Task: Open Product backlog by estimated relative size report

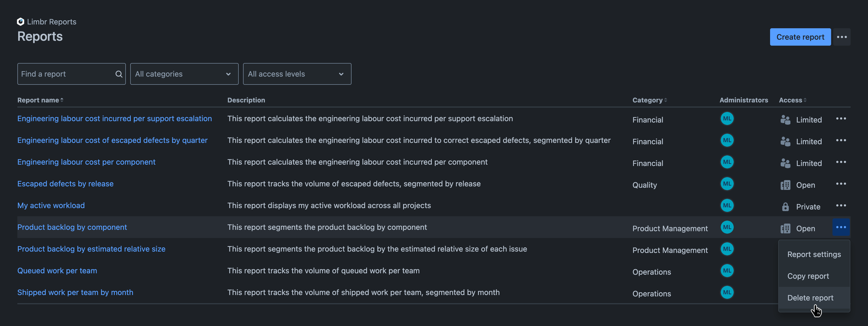Action: 91,249
